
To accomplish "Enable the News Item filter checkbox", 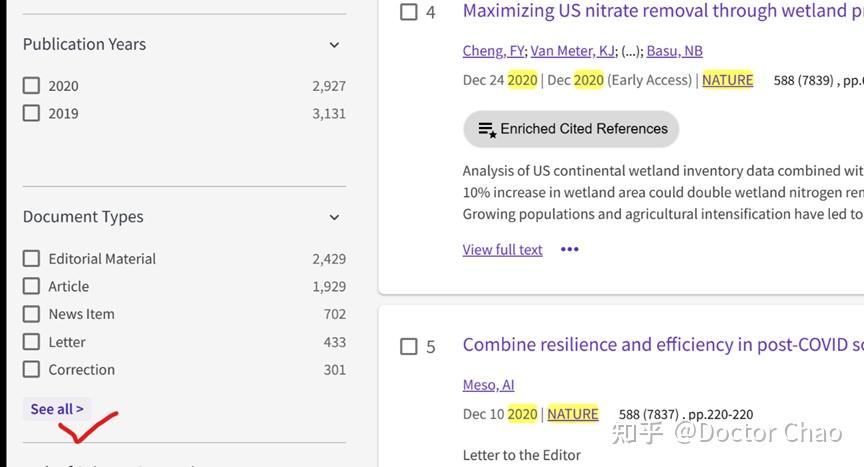I will tap(32, 314).
